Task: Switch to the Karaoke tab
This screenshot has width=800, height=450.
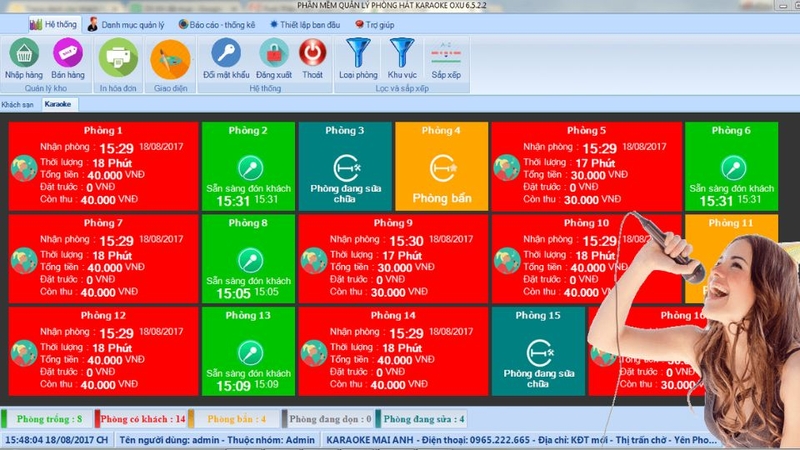Action: (58, 104)
